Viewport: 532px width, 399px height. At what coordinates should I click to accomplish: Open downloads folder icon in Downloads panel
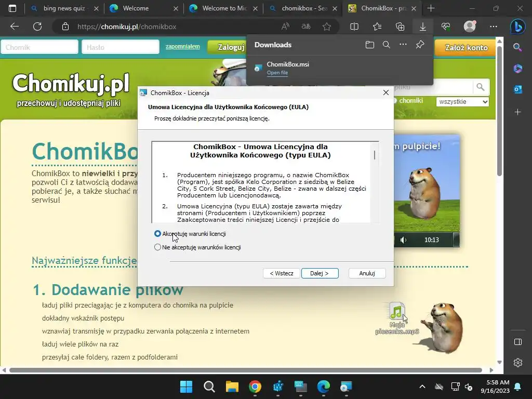click(x=370, y=45)
